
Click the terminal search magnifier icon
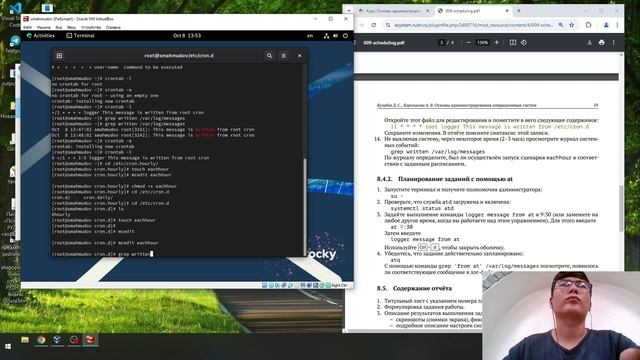[269, 56]
